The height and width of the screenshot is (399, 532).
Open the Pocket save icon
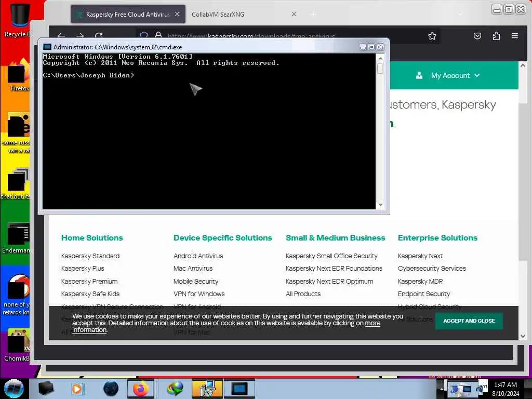pyautogui.click(x=477, y=36)
